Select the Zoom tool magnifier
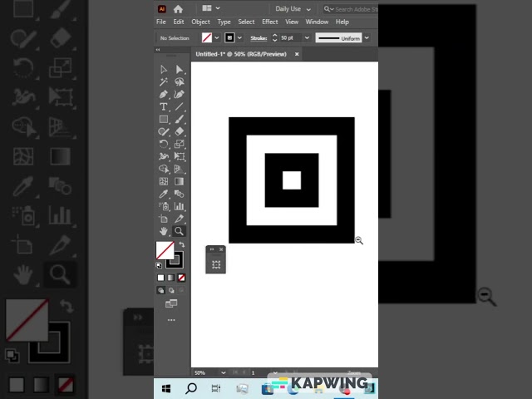This screenshot has width=532, height=399. [x=180, y=231]
